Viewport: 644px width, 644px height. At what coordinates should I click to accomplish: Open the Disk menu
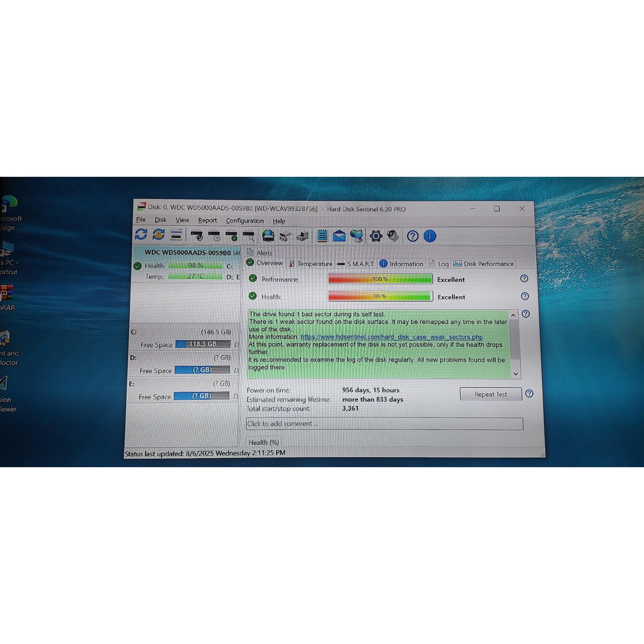tap(160, 220)
